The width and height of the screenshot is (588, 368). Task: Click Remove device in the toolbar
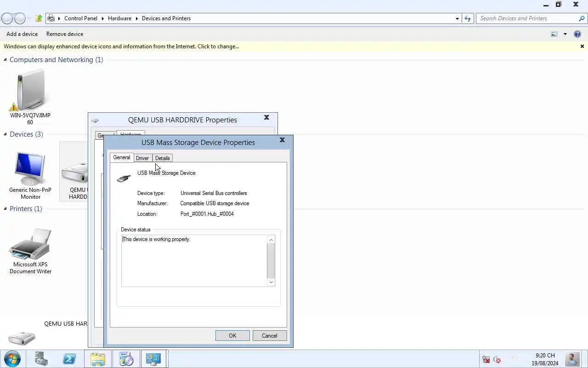(65, 34)
